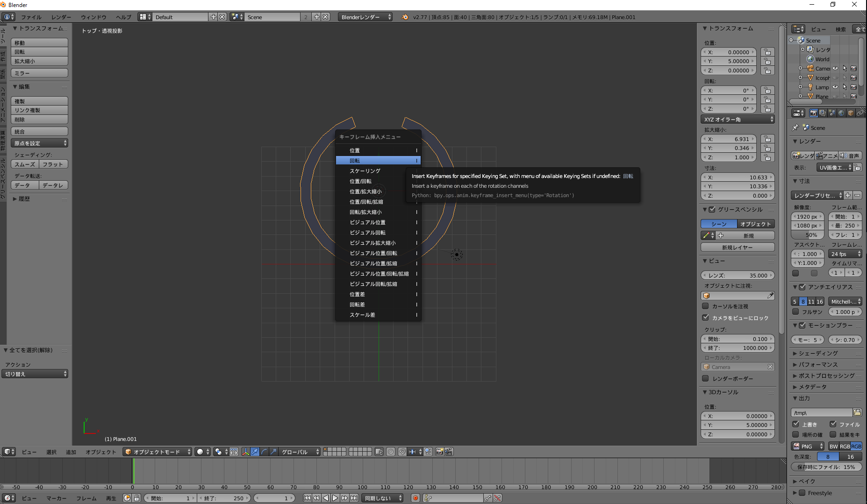Enable the レンダーボーダー checkbox
Screen dimensions: 867x504
705,378
